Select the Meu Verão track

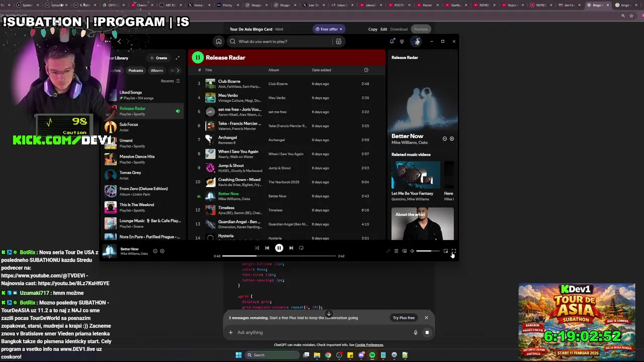[x=286, y=98]
